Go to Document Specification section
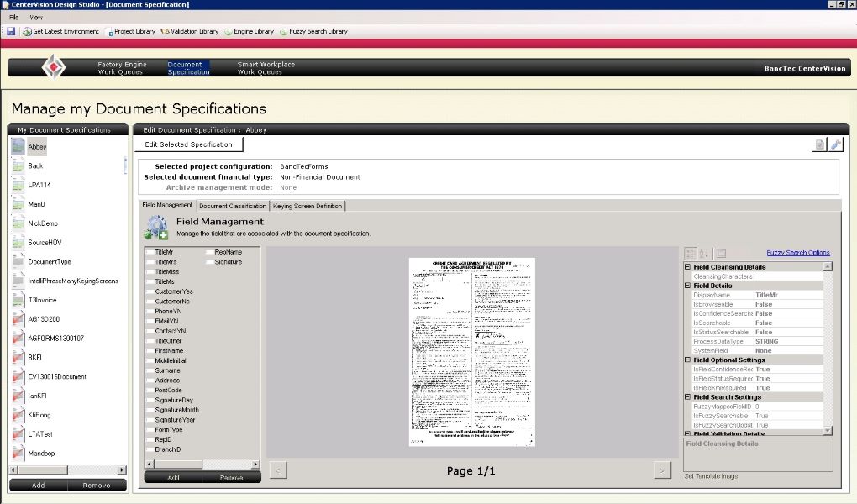857x504 pixels. [188, 68]
